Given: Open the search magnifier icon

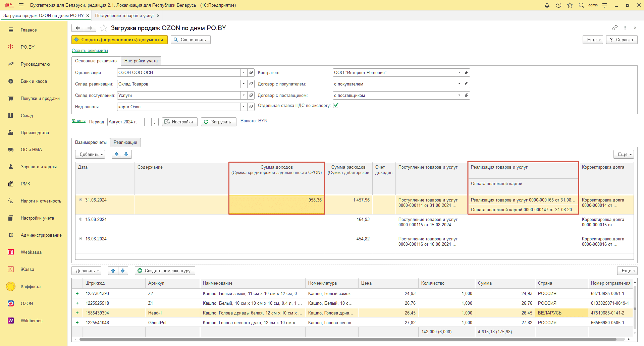Looking at the screenshot, I should pyautogui.click(x=581, y=5).
